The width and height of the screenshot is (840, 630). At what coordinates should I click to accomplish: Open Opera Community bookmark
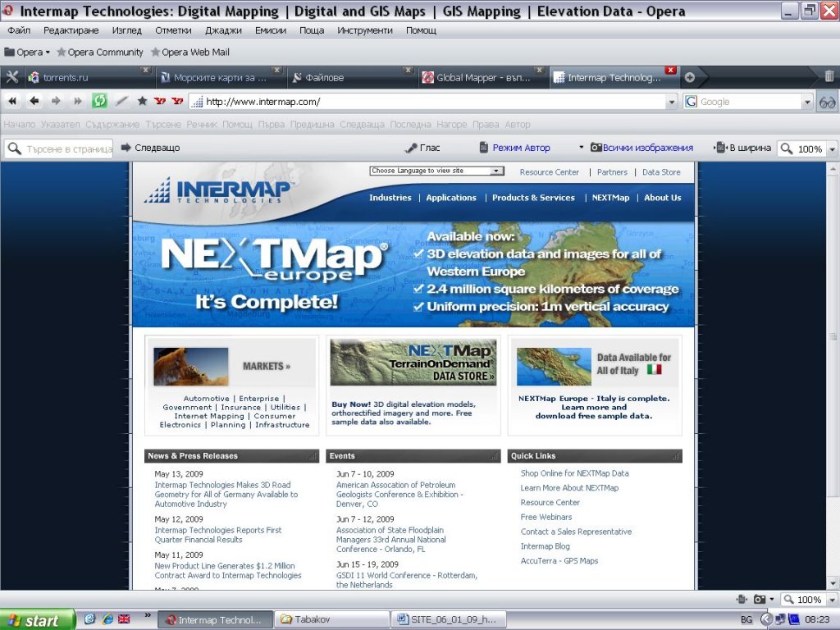click(x=99, y=52)
